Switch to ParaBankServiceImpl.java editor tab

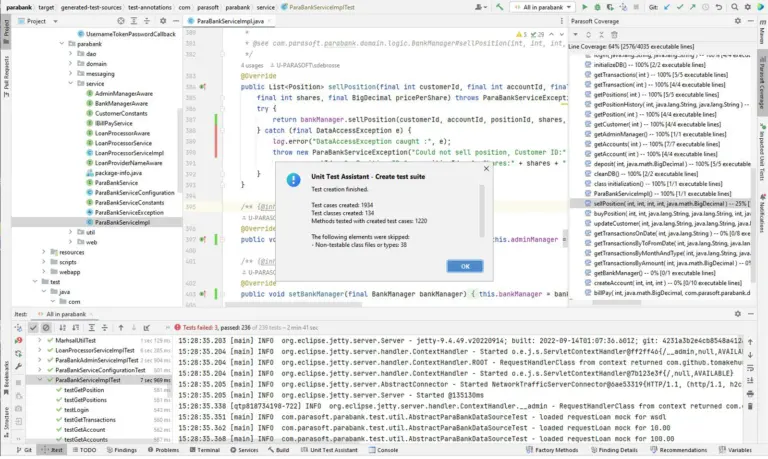point(229,21)
